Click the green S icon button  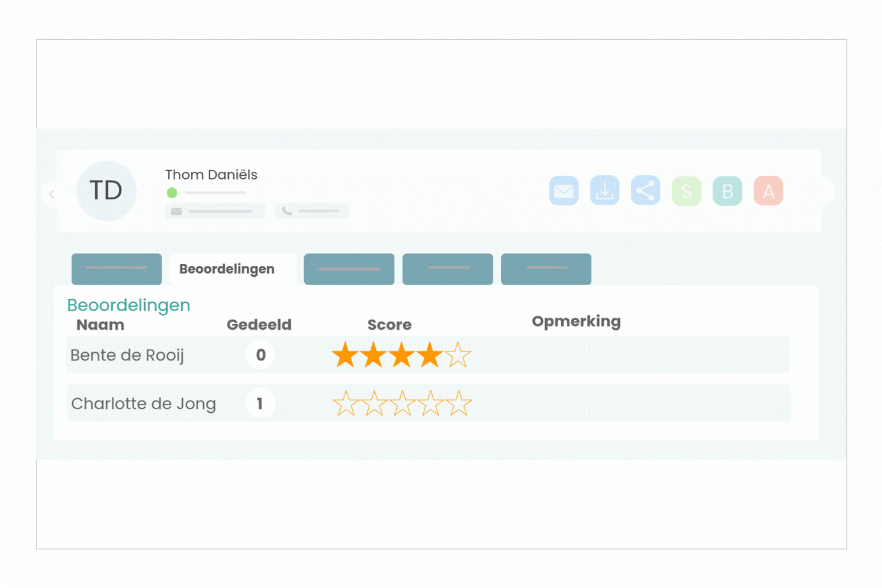[686, 191]
